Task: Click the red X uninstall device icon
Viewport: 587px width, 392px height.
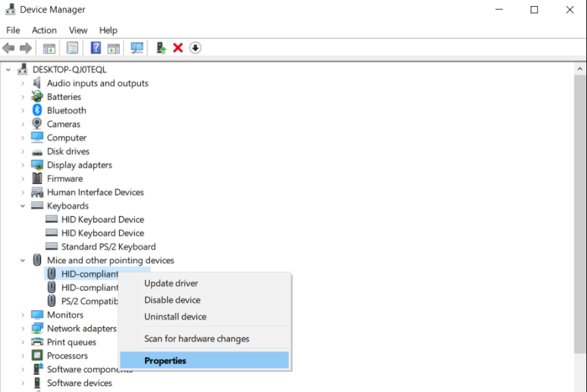Action: pyautogui.click(x=178, y=48)
